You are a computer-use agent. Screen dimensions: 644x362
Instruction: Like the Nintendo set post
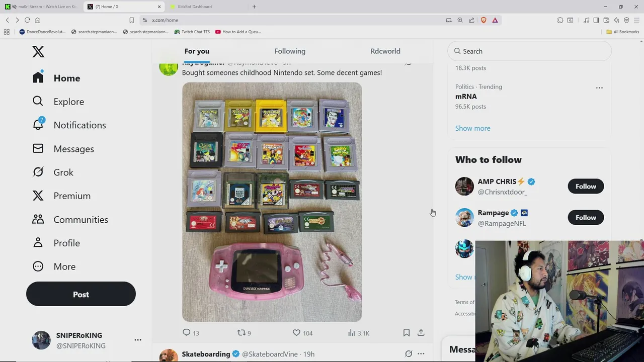(302, 333)
